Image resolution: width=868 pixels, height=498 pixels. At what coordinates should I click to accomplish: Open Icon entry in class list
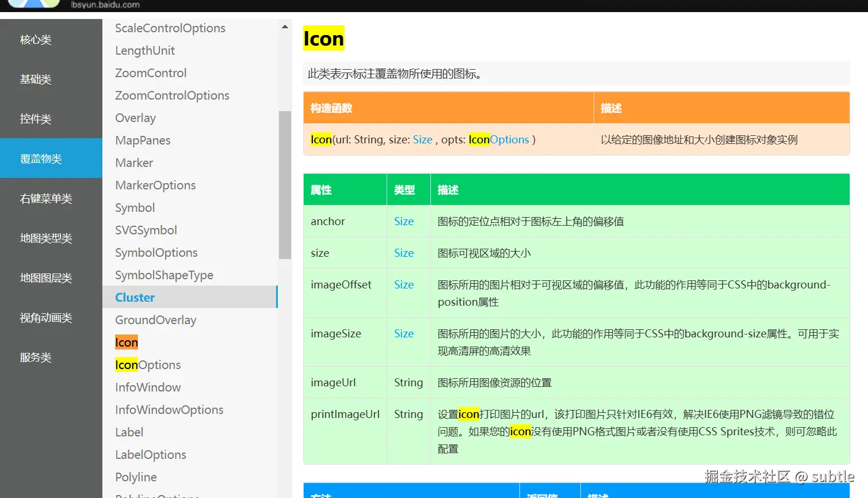tap(127, 343)
